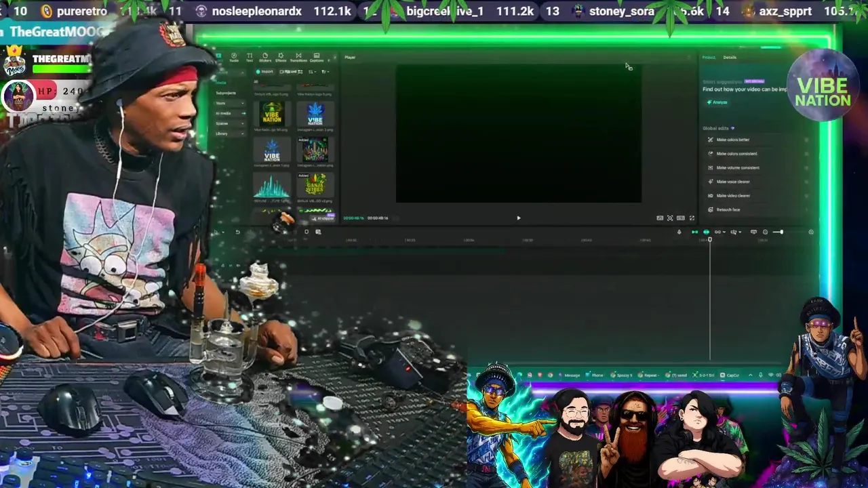Switch to the Project tab
The width and height of the screenshot is (868, 488).
tap(709, 57)
